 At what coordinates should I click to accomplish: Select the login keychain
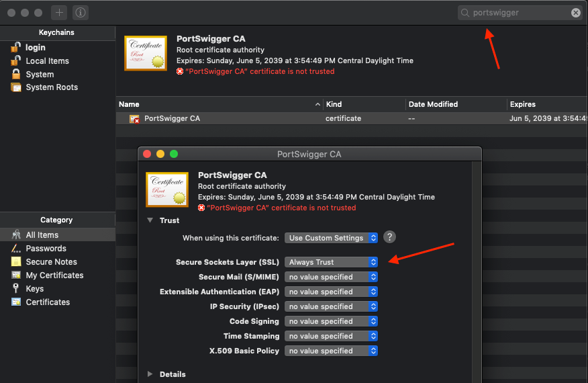pos(58,47)
